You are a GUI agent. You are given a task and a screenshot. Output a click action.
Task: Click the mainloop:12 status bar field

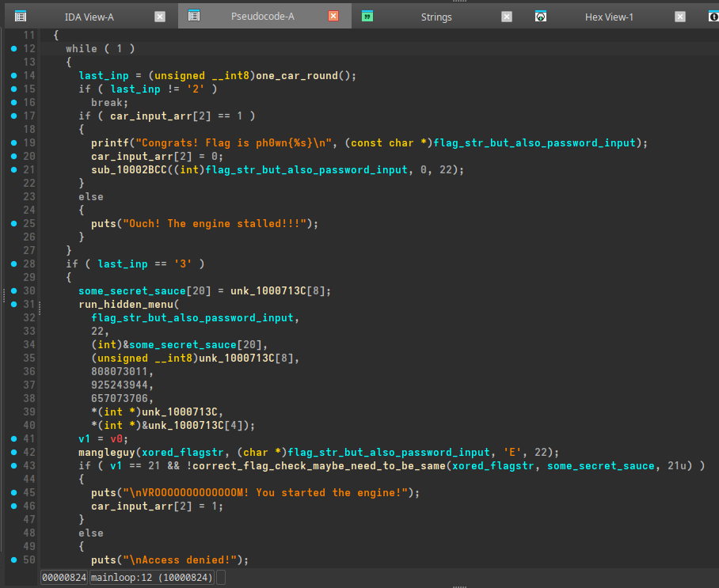point(152,579)
